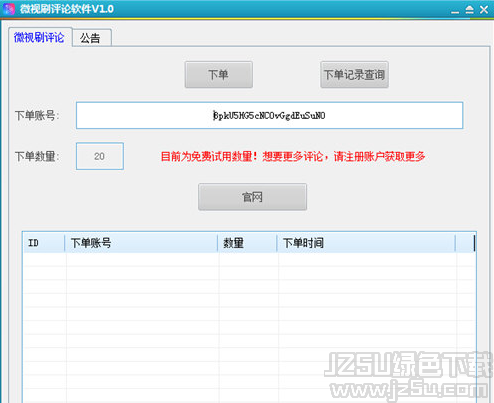This screenshot has height=403, width=494.
Task: Click the app logo icon in title bar
Action: 9,9
